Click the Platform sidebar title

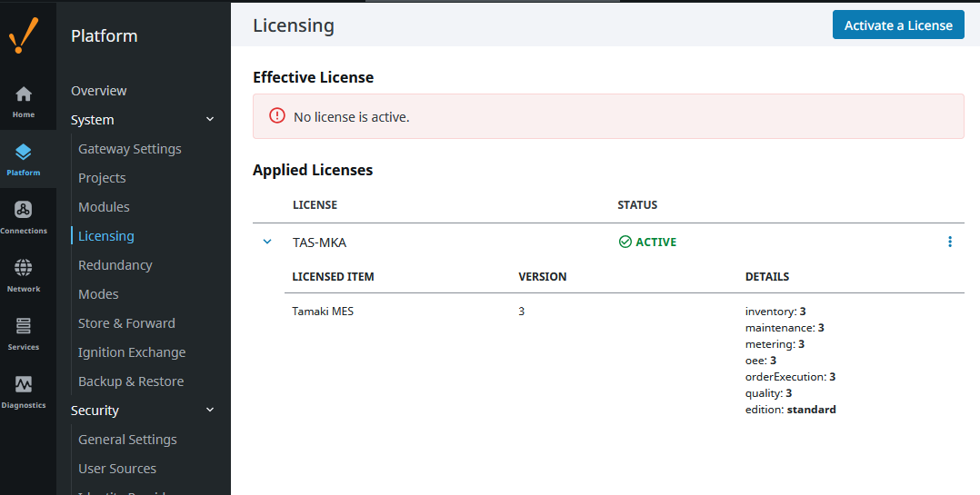point(104,35)
